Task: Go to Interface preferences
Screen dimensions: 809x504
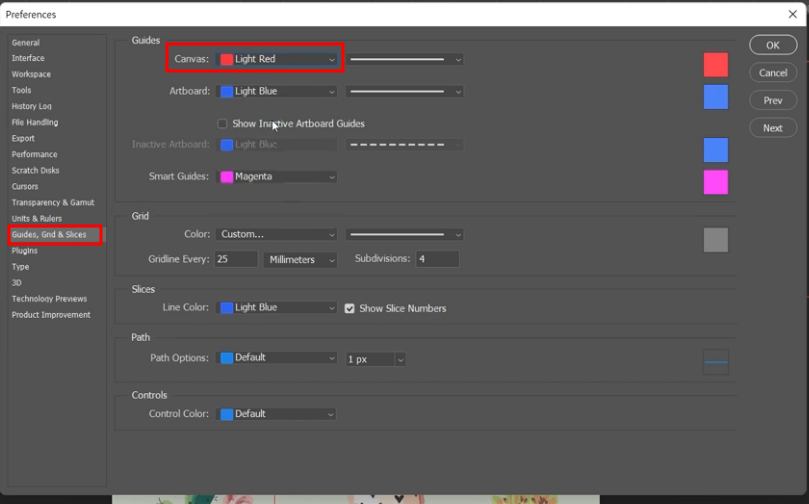Action: 28,58
